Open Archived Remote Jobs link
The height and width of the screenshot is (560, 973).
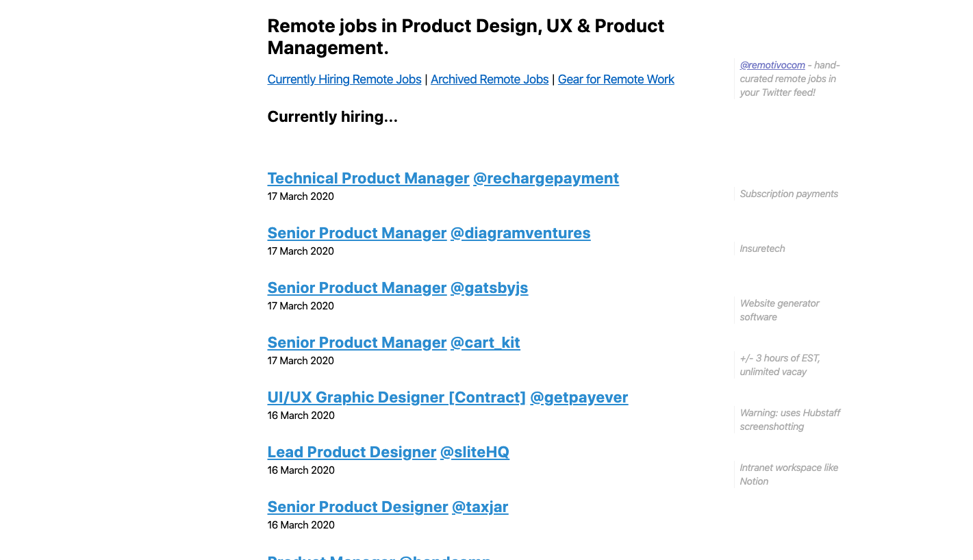pyautogui.click(x=490, y=79)
